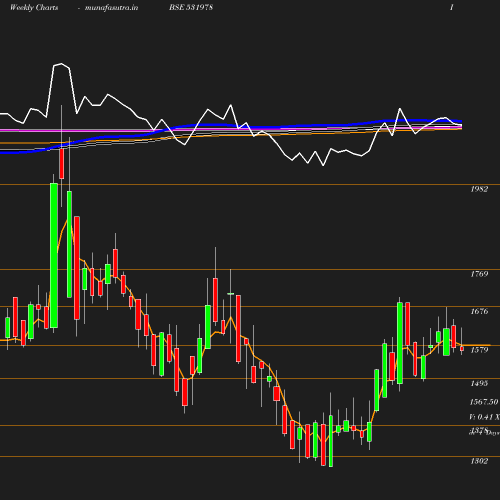Click the 1769 price level label

(479, 274)
